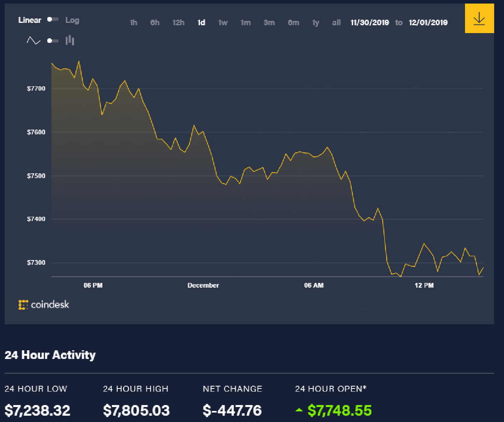
Task: Click the 24 hour open value $7,748.55
Action: point(339,411)
